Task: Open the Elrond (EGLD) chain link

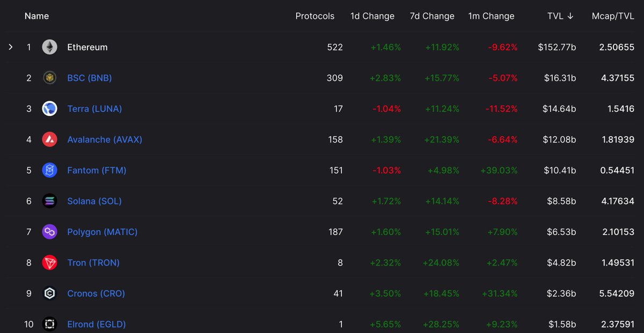Action: pyautogui.click(x=97, y=324)
